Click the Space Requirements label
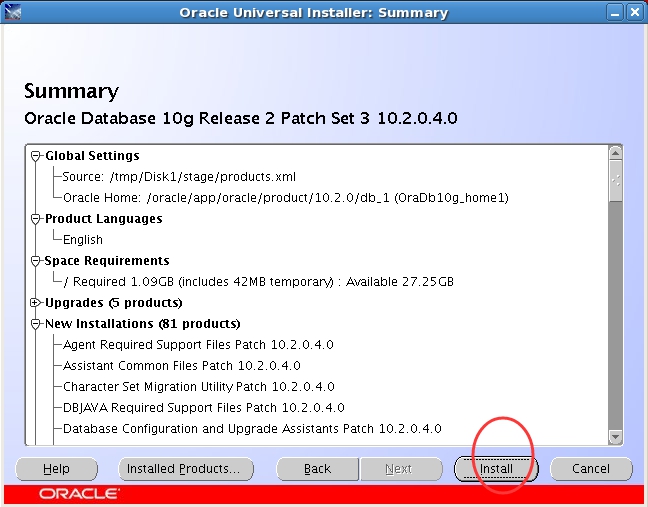The image size is (648, 507). pos(107,261)
